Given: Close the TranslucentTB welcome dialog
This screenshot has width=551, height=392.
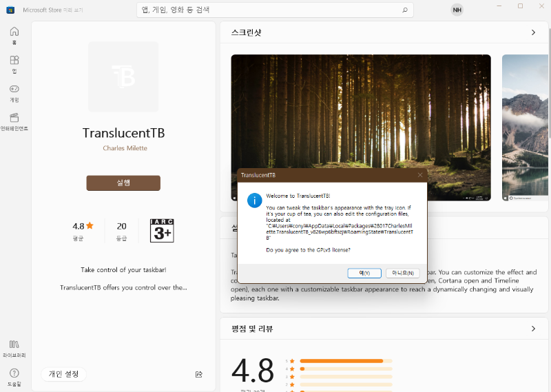Looking at the screenshot, I should [x=419, y=175].
